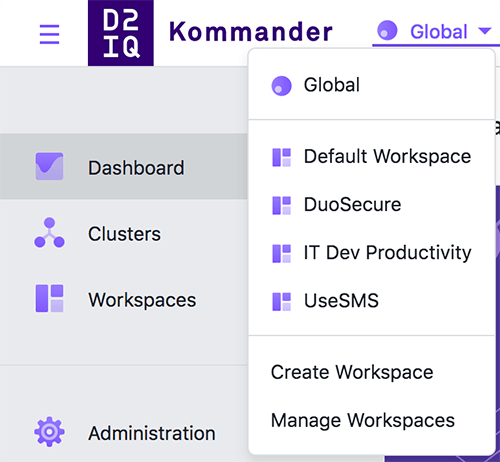The image size is (500, 462).
Task: Open the Dashboard label in the sidebar
Action: [136, 168]
